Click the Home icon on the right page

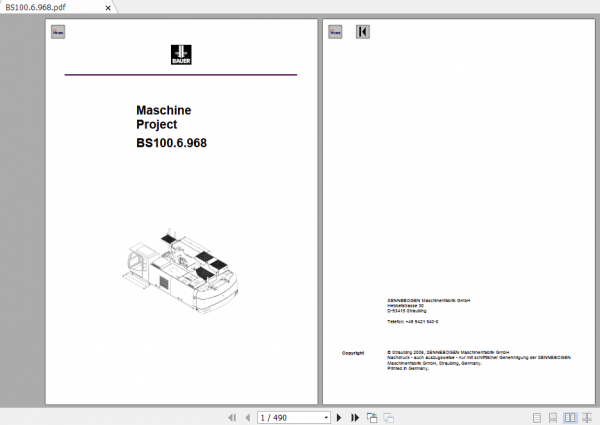(x=335, y=32)
